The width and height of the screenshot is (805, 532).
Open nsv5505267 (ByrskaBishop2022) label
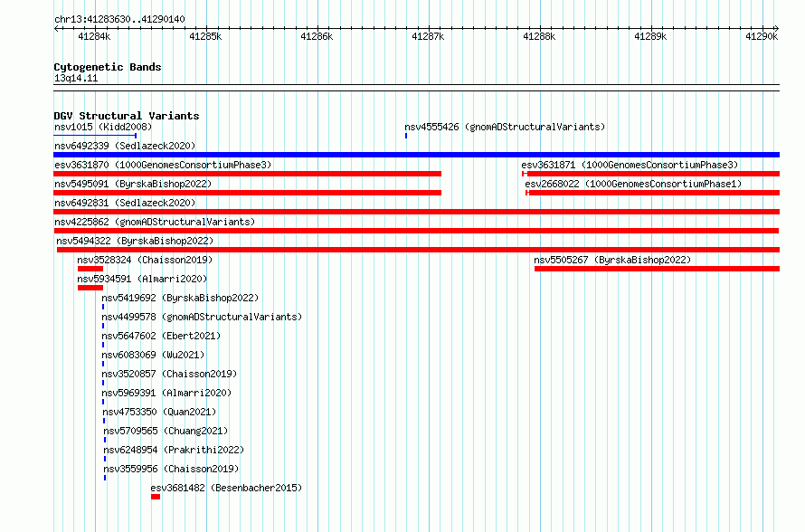click(x=612, y=260)
